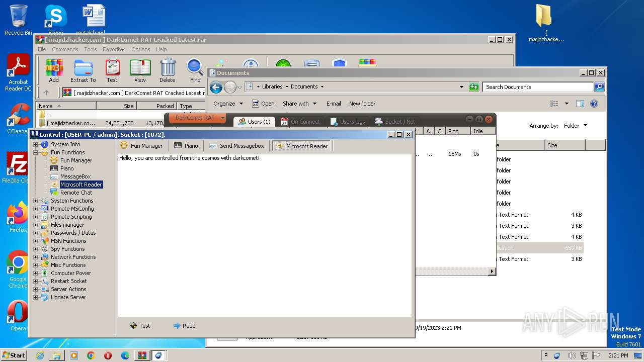Click the Documents refresh button icon

[474, 87]
